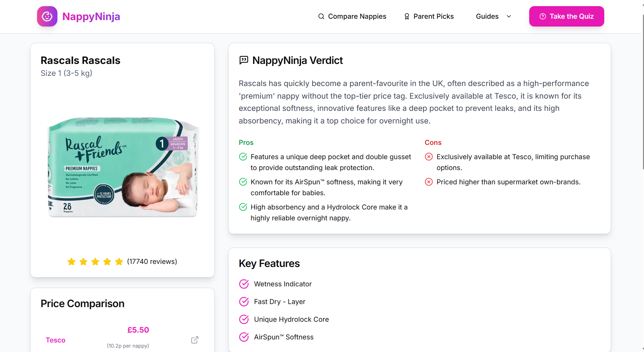This screenshot has height=352, width=644.
Task: Click the NappyNinja smiley logo icon
Action: (47, 16)
